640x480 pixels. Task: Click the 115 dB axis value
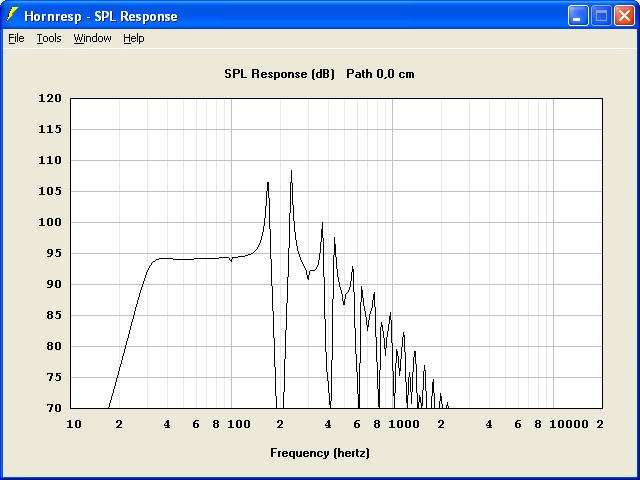tap(50, 129)
